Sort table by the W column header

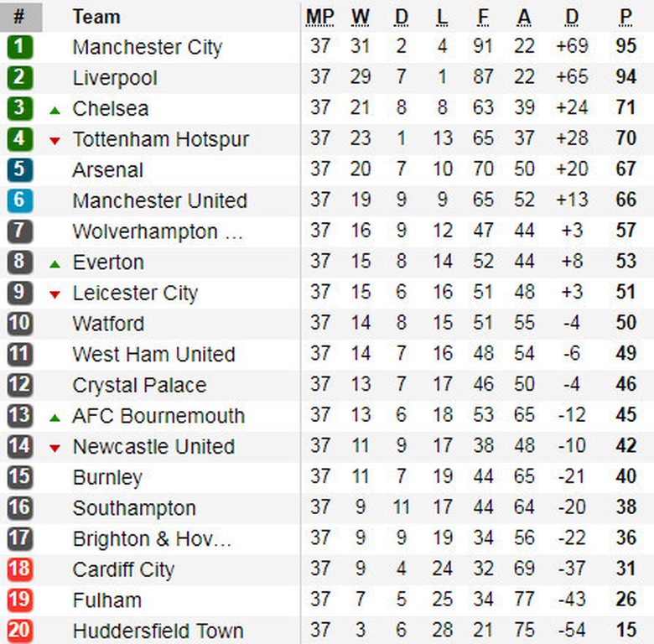(361, 17)
